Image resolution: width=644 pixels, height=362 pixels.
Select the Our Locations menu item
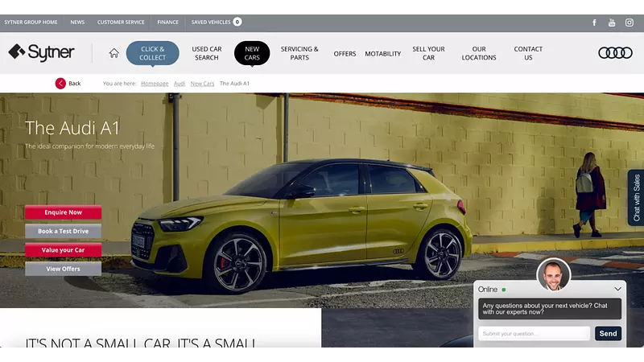click(x=479, y=53)
